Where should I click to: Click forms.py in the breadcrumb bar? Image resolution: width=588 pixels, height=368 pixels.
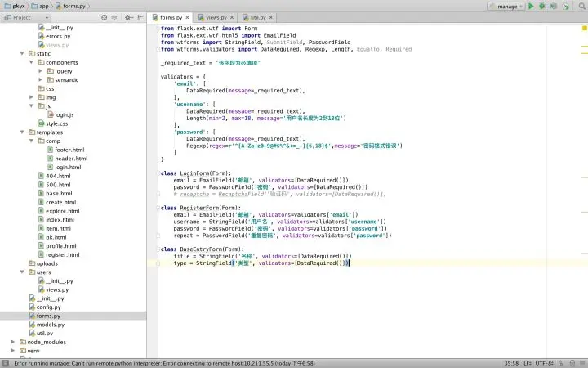71,6
